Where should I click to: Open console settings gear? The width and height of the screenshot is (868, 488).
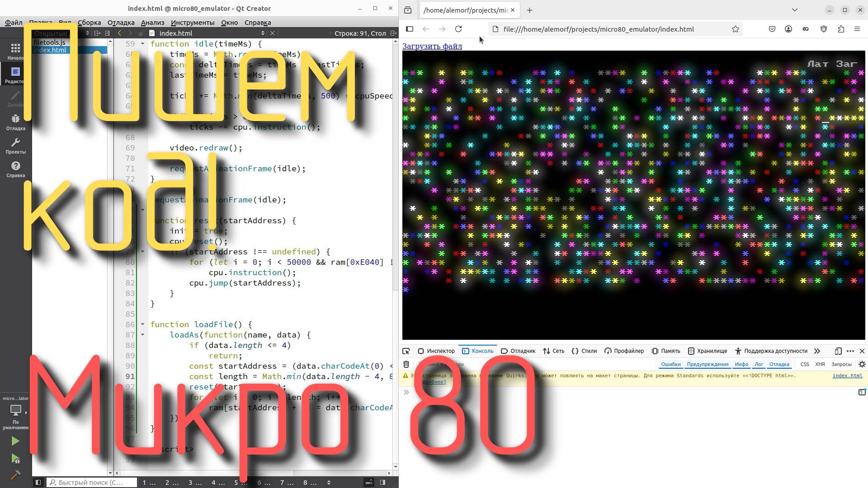[862, 364]
